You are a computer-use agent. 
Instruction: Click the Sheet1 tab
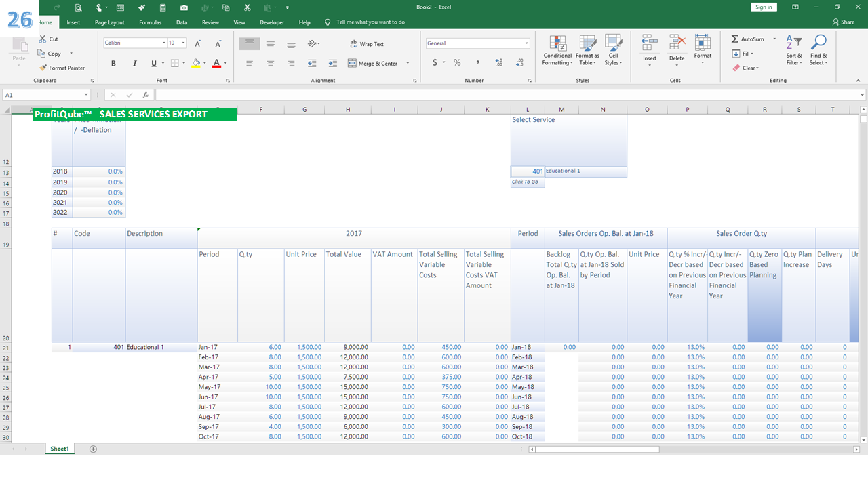60,449
